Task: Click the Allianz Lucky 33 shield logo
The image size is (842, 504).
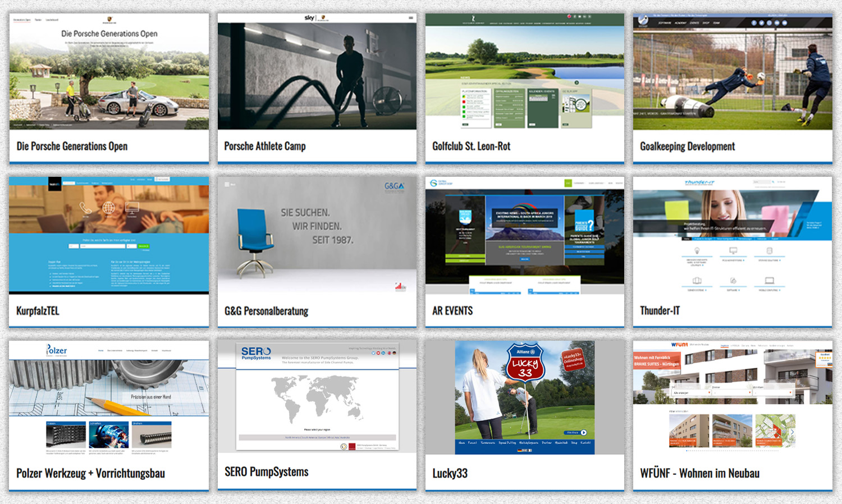Action: point(525,364)
